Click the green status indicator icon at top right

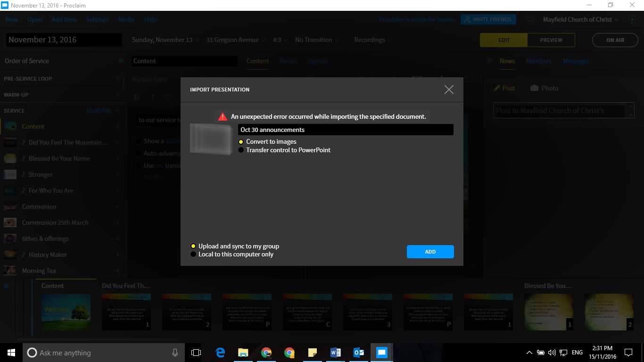632,20
